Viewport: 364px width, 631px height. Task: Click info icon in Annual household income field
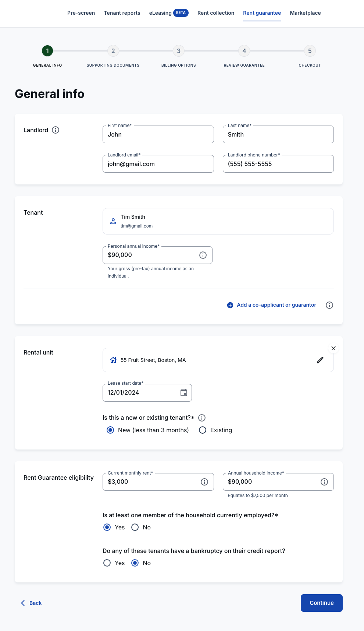324,482
